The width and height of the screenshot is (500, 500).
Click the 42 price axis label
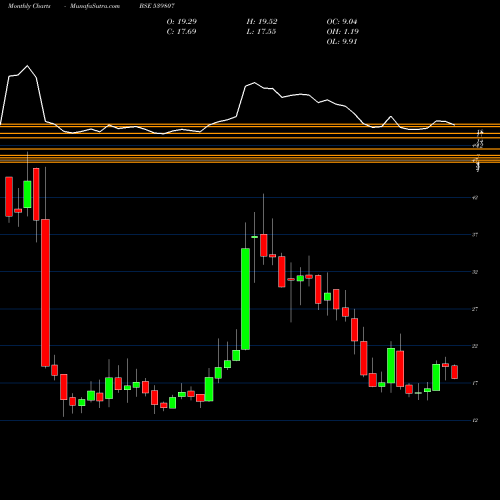tap(475, 198)
